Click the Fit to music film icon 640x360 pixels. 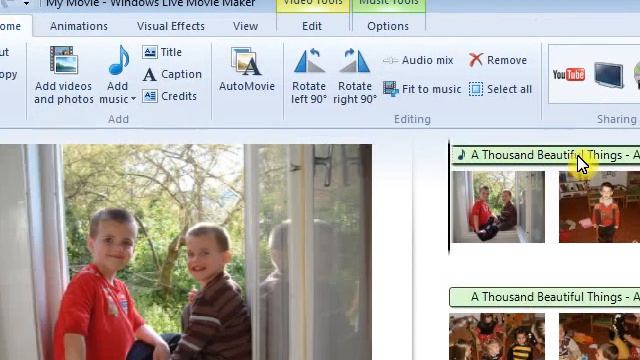point(391,89)
